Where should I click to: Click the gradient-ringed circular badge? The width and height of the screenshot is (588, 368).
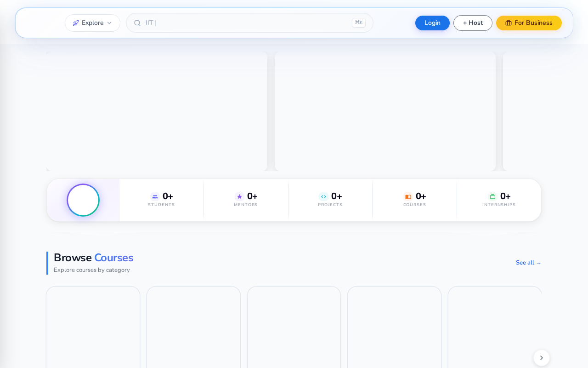pos(83,200)
